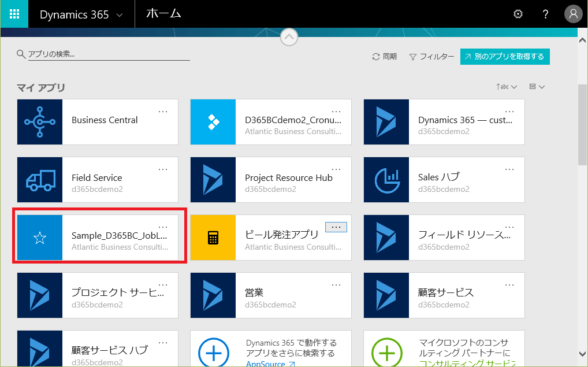Click the Sample_D365BC_JobL star icon

40,238
